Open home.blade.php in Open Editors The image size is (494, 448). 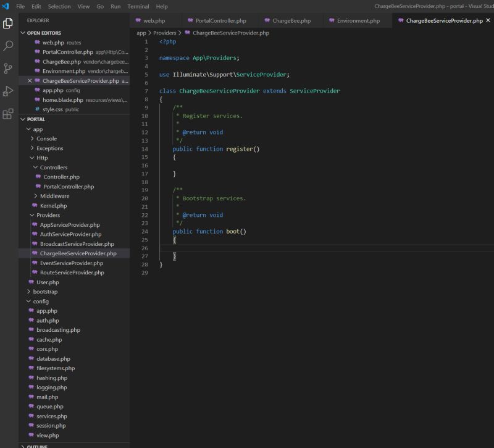coord(74,100)
